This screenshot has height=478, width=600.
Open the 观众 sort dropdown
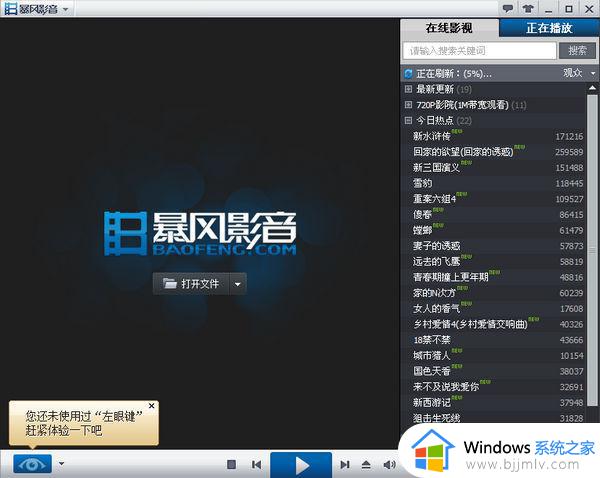click(579, 73)
